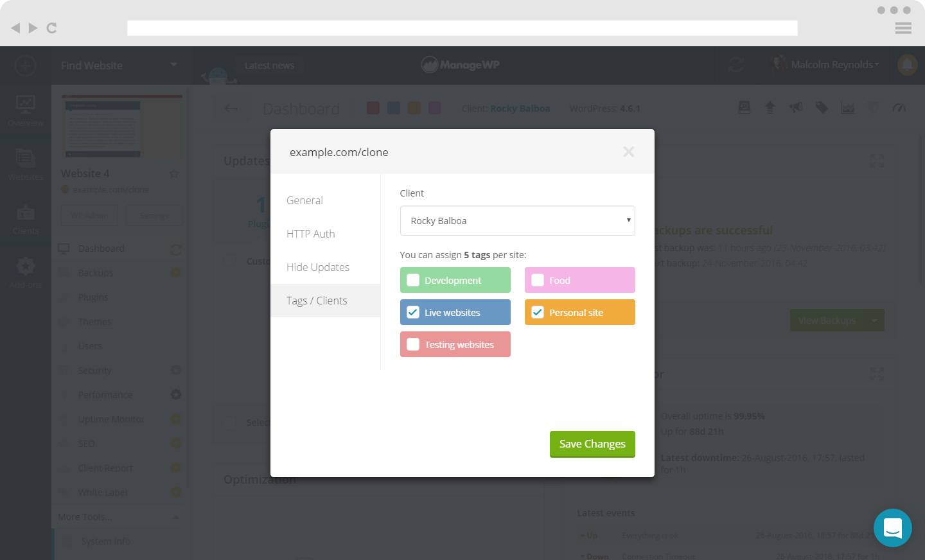Open the browser hamburger menu
Image resolution: width=925 pixels, height=560 pixels.
[903, 28]
